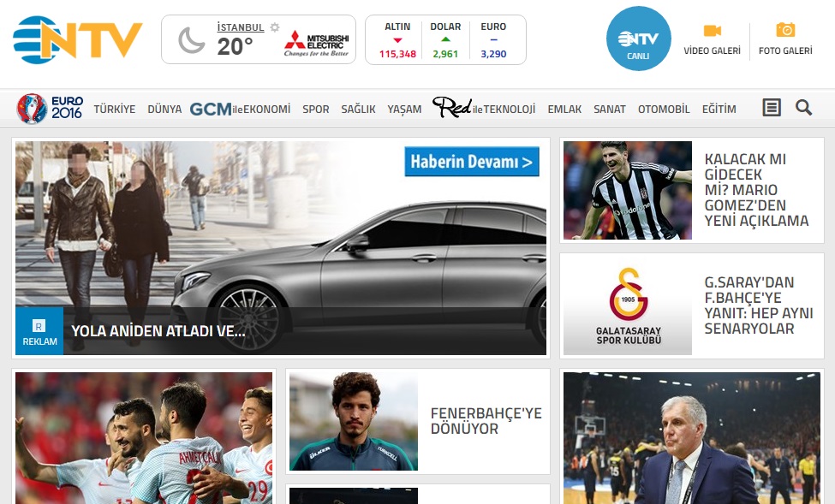This screenshot has height=504, width=835.
Task: Click the Altın price 115,348
Action: pyautogui.click(x=397, y=54)
